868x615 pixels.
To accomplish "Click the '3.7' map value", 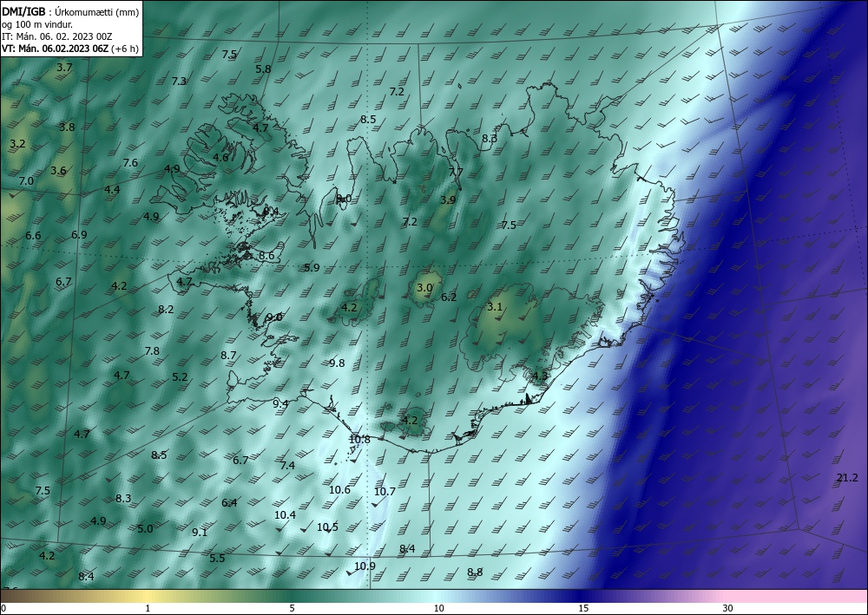I will (64, 68).
